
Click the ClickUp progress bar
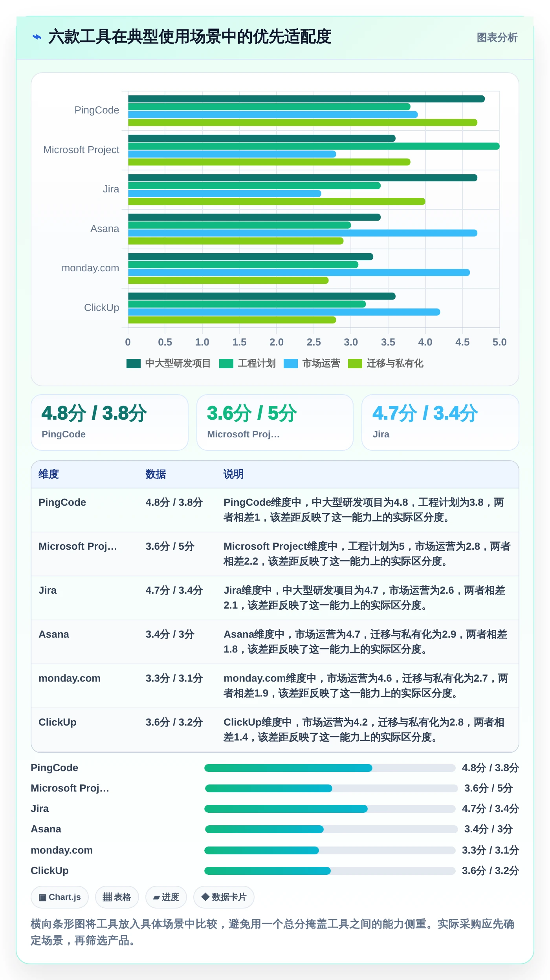pyautogui.click(x=330, y=871)
